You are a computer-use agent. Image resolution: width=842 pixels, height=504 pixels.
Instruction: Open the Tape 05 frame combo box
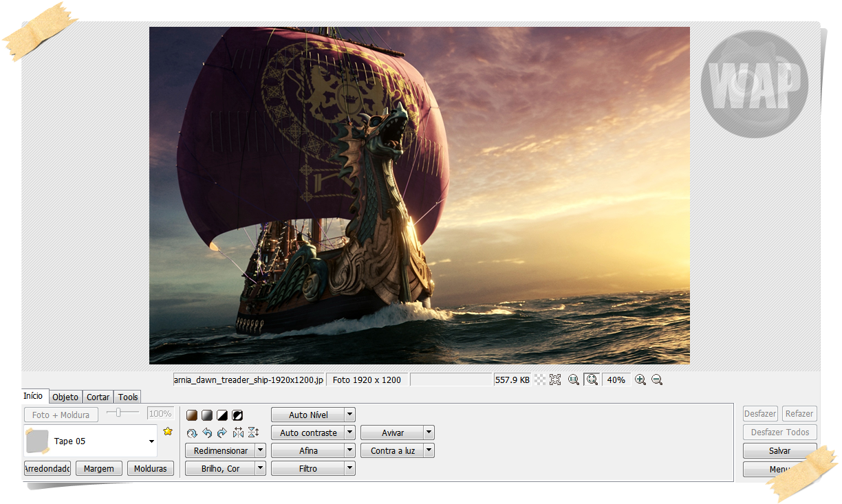tap(91, 441)
